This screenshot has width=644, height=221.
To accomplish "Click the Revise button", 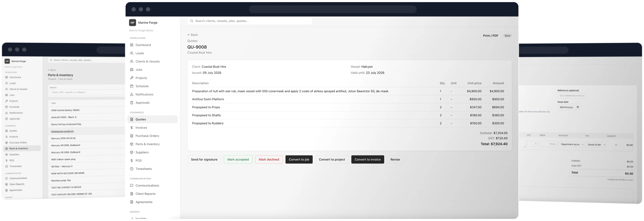I will [395, 159].
